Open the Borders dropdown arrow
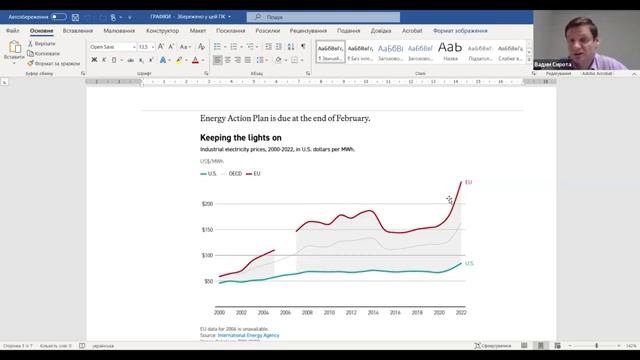640x360 pixels. click(302, 60)
